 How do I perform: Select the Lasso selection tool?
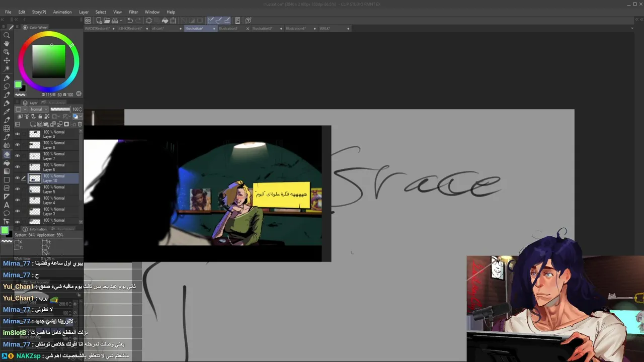(x=7, y=86)
